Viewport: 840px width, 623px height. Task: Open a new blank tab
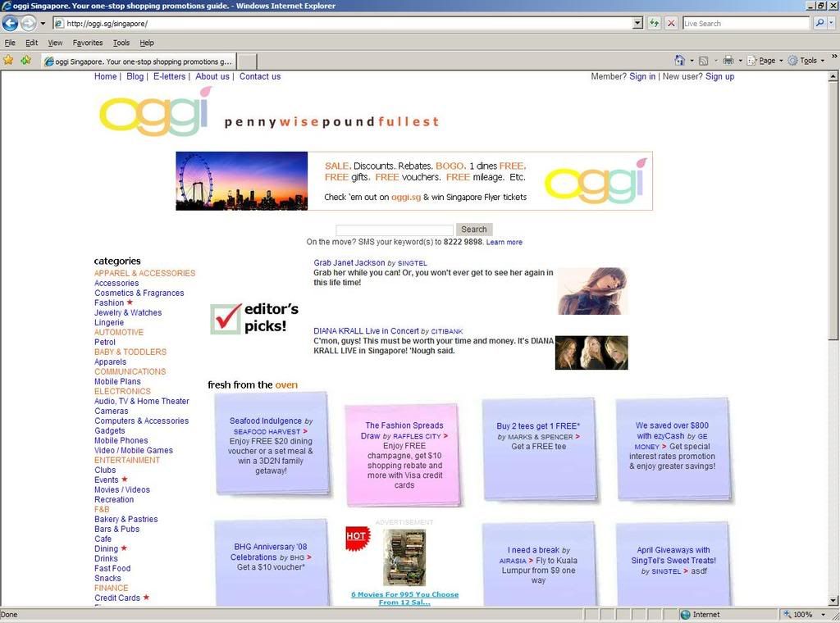tap(247, 61)
